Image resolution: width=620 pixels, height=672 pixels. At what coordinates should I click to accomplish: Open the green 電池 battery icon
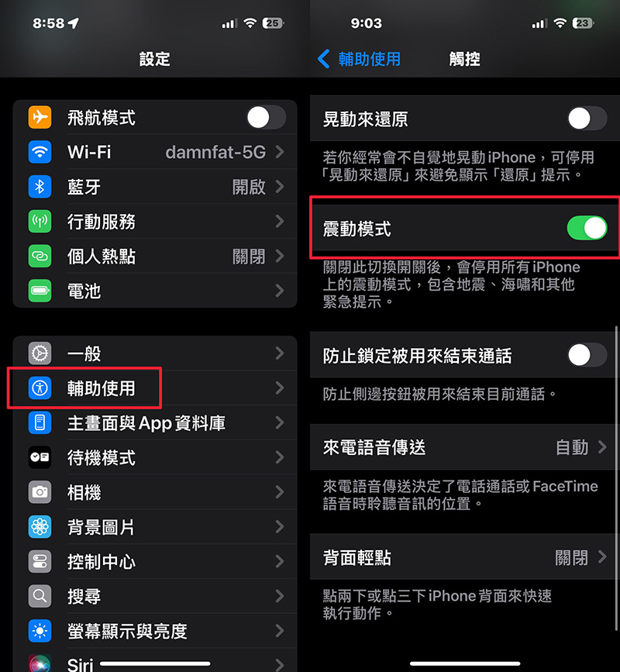pyautogui.click(x=40, y=291)
